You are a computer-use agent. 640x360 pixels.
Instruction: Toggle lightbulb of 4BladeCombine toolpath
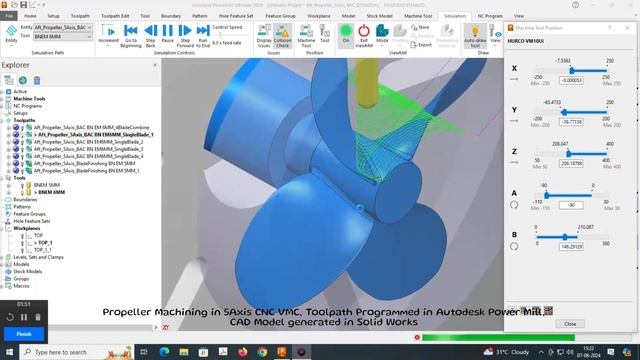pos(23,128)
